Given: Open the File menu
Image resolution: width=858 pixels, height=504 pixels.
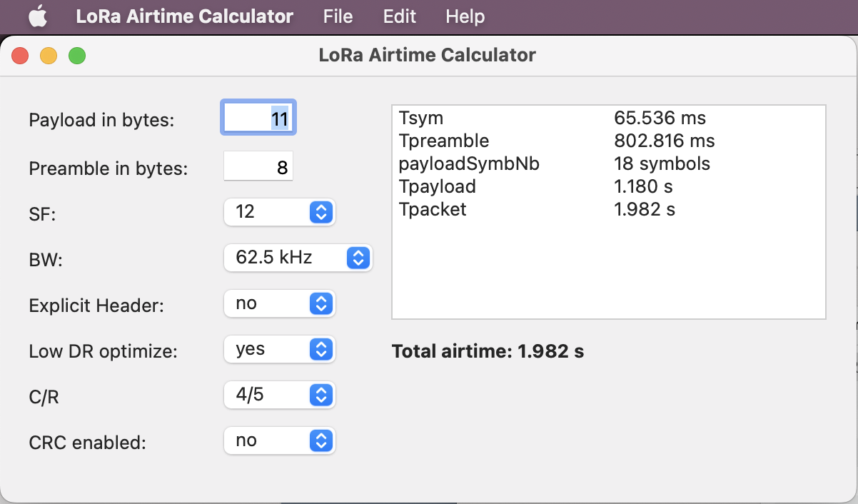Looking at the screenshot, I should (x=338, y=16).
